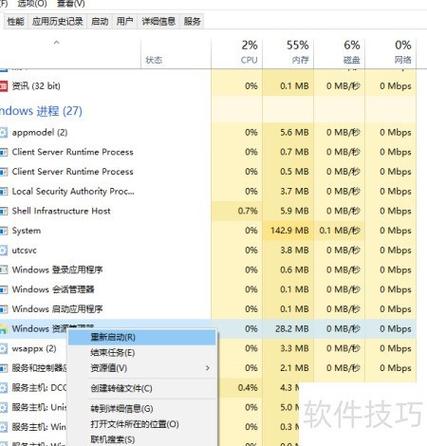Screen dimensions: 427x446
Task: Click the 0.4% CPU value for 服务主机: DC
Action: tap(248, 388)
